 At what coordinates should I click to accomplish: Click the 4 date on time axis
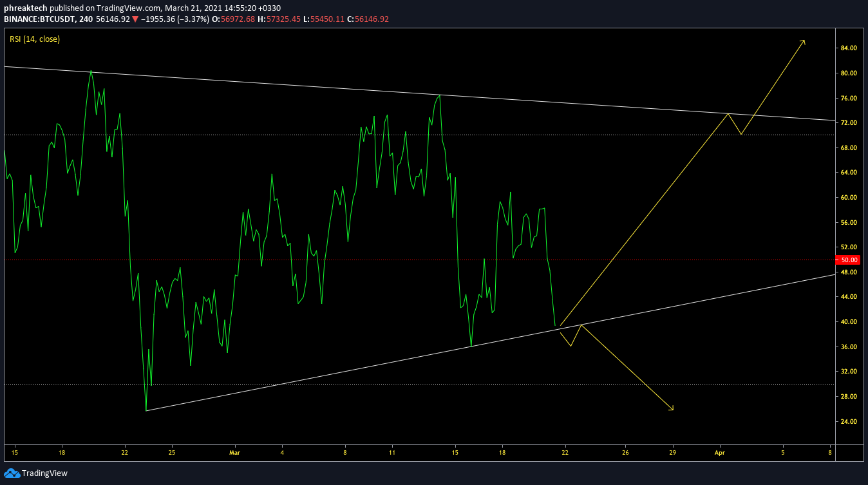[282, 452]
